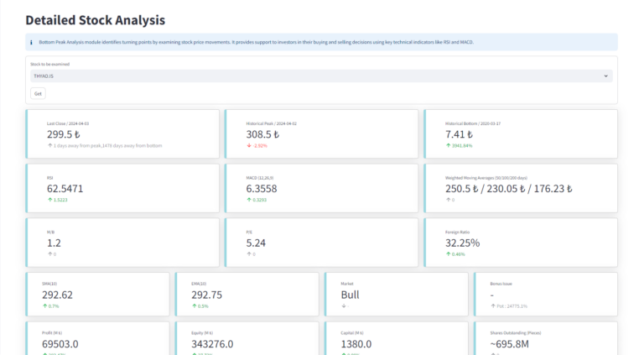Click the Shares Outstanding ~695.8M card
The width and height of the screenshot is (644, 355).
pos(545,338)
